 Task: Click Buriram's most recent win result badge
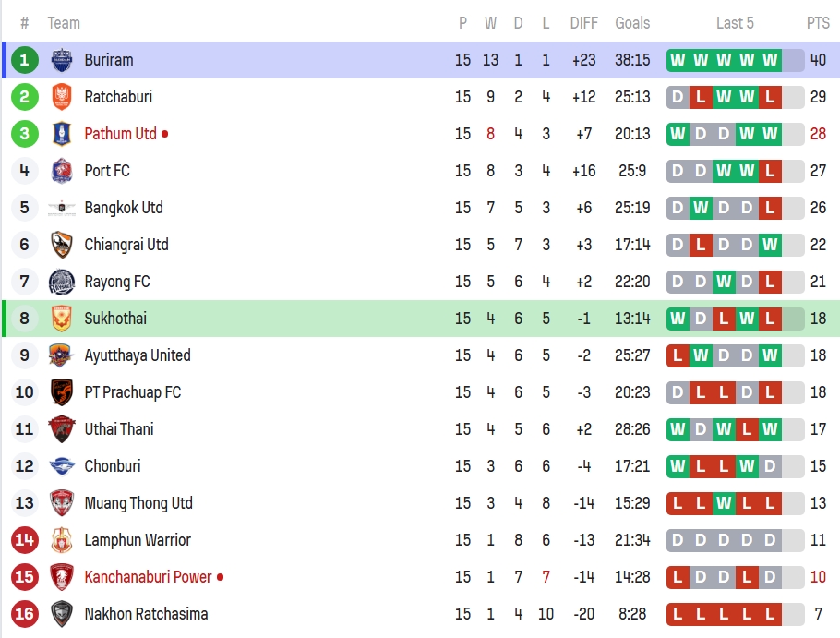click(x=770, y=60)
